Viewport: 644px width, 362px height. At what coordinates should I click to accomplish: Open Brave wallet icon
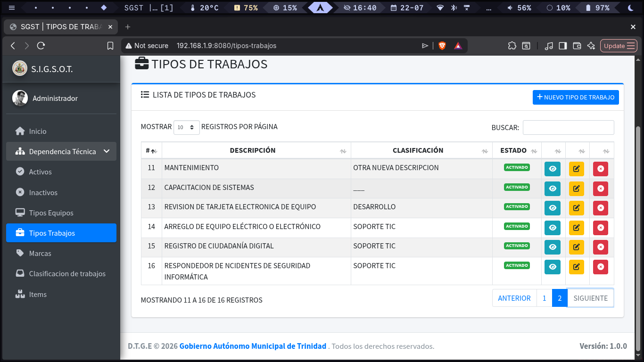577,46
